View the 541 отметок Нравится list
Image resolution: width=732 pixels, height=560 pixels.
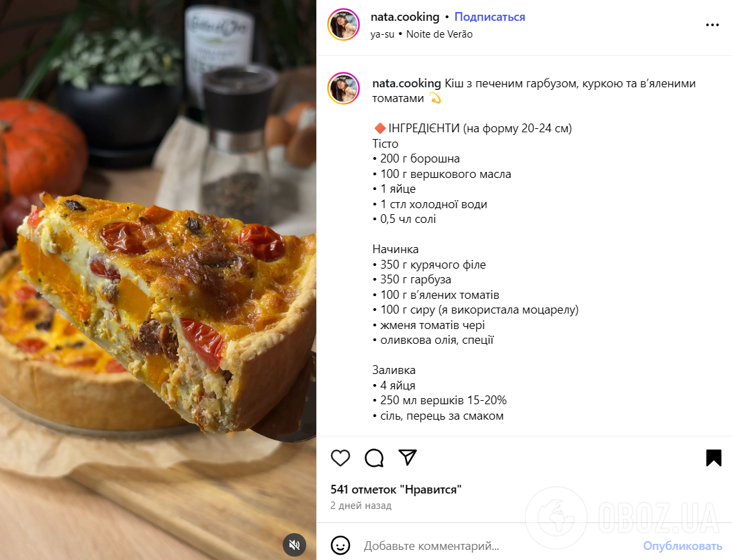click(396, 489)
